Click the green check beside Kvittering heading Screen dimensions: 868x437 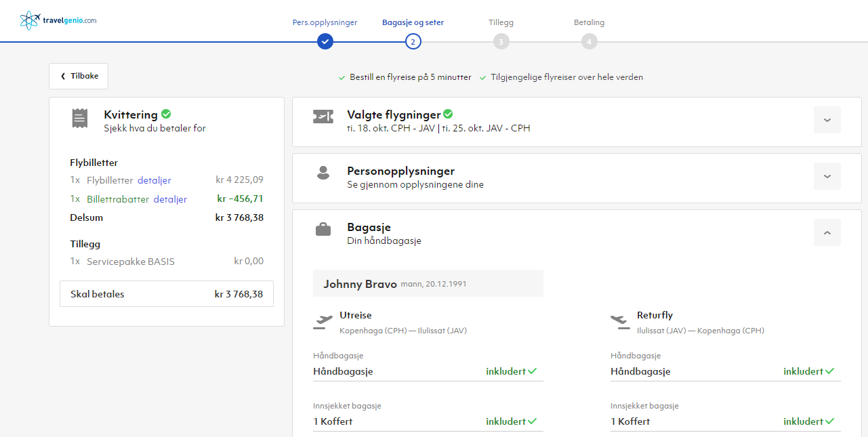[166, 114]
